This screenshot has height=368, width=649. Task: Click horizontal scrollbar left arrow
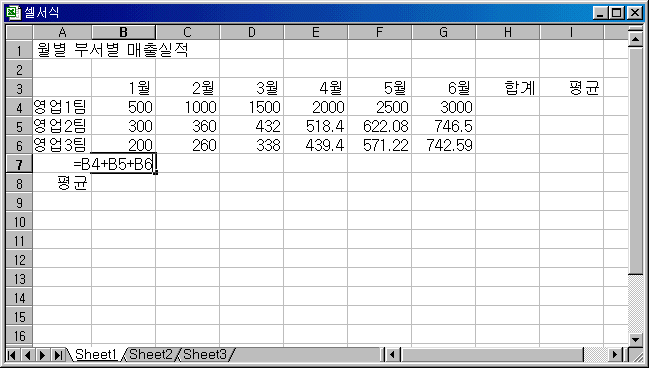393,355
